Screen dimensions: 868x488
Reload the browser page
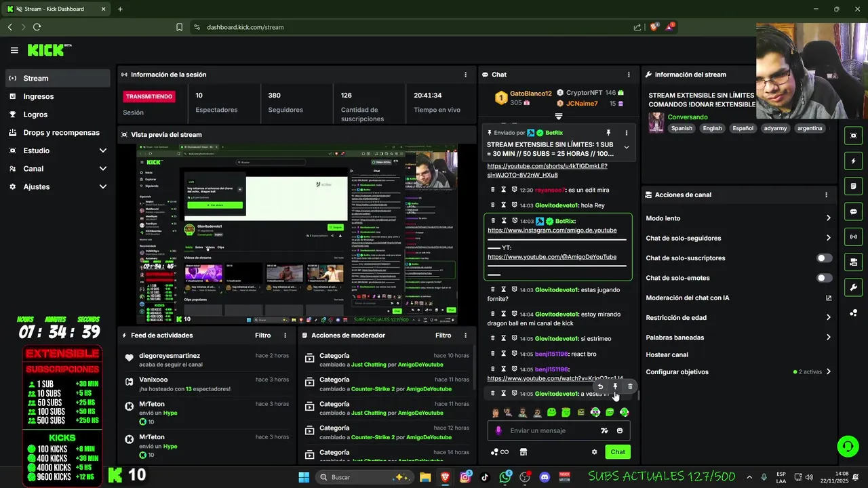(x=37, y=27)
